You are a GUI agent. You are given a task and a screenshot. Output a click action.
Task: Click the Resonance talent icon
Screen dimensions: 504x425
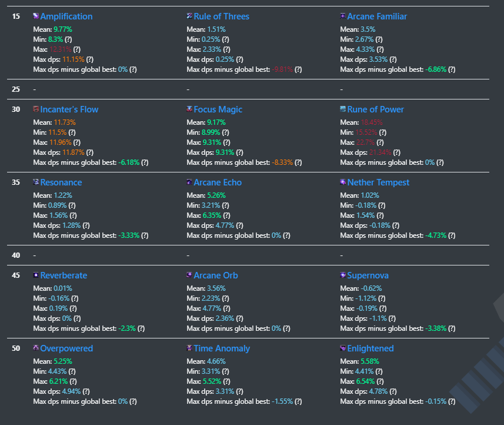pyautogui.click(x=36, y=182)
